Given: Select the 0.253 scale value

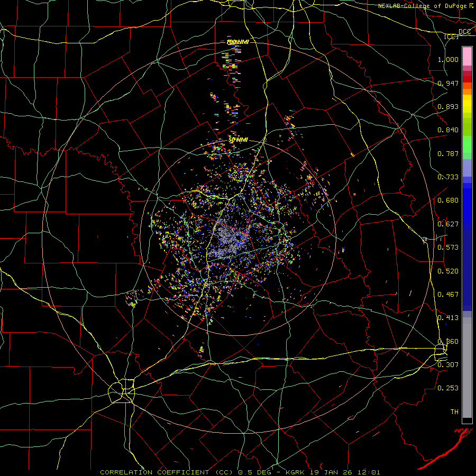Looking at the screenshot, I should (448, 388).
